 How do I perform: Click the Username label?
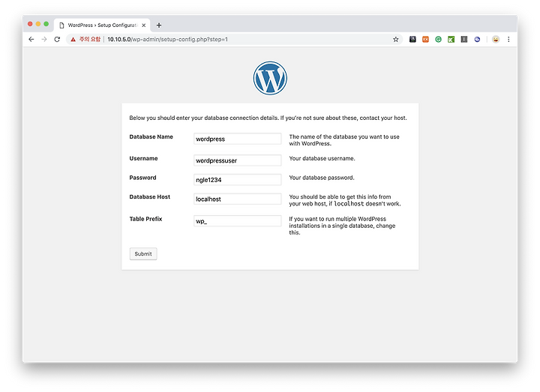[143, 158]
